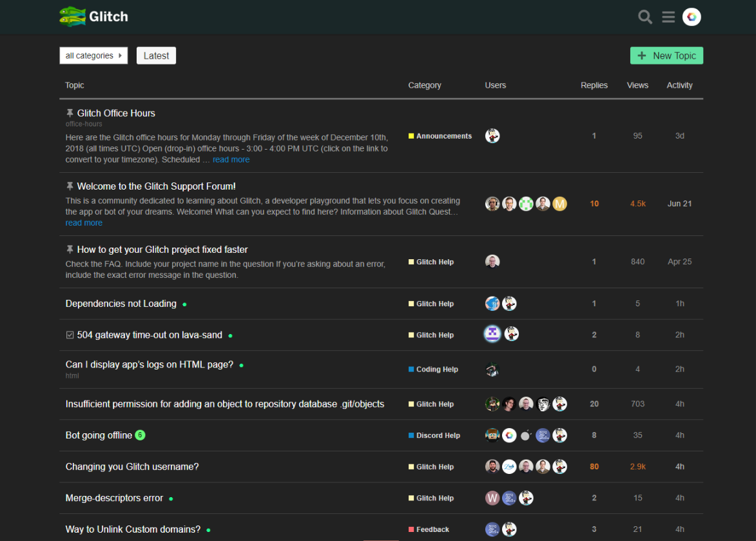This screenshot has width=756, height=541.
Task: Select the Latest tab
Action: [156, 55]
